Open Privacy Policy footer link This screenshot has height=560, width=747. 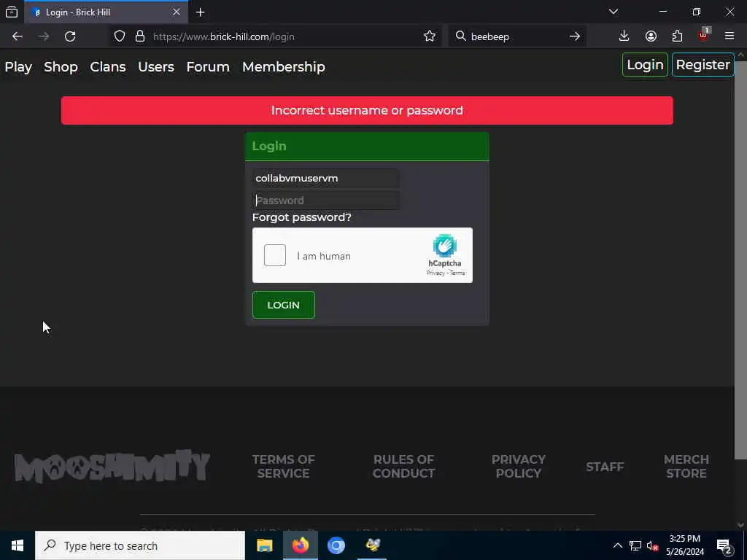pos(519,466)
